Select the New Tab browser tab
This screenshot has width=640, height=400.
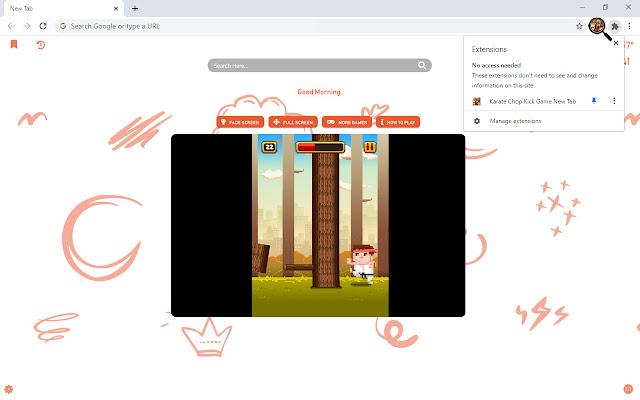[62, 9]
